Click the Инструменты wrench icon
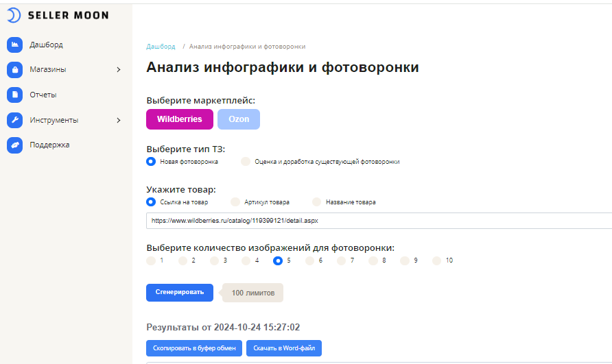 click(x=15, y=120)
